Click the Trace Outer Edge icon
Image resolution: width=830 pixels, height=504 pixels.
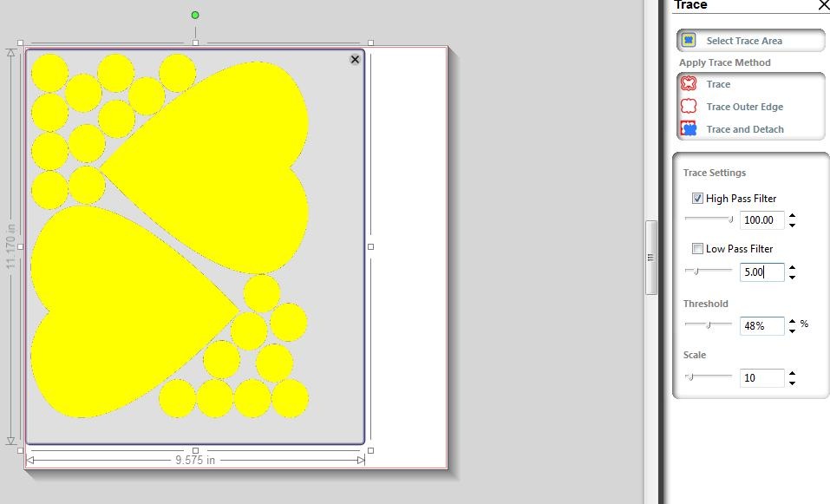click(x=688, y=107)
